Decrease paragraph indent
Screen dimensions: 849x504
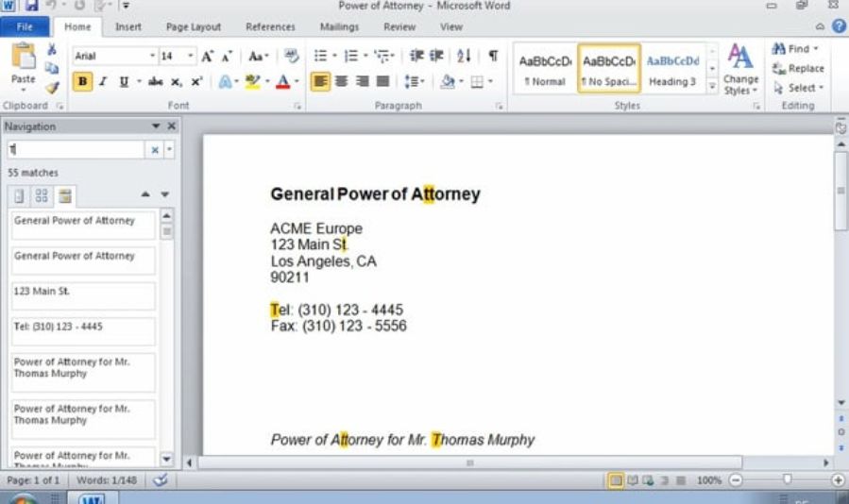click(x=416, y=56)
